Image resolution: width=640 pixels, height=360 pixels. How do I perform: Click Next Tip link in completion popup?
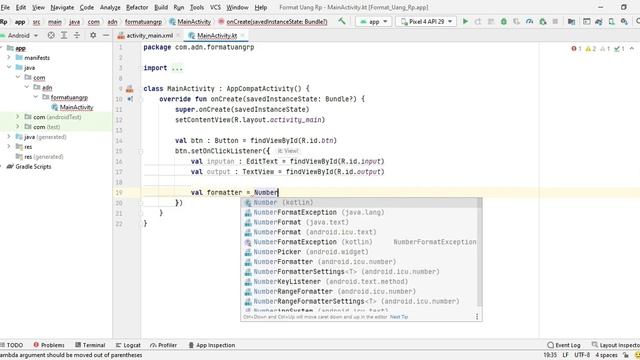pyautogui.click(x=399, y=317)
